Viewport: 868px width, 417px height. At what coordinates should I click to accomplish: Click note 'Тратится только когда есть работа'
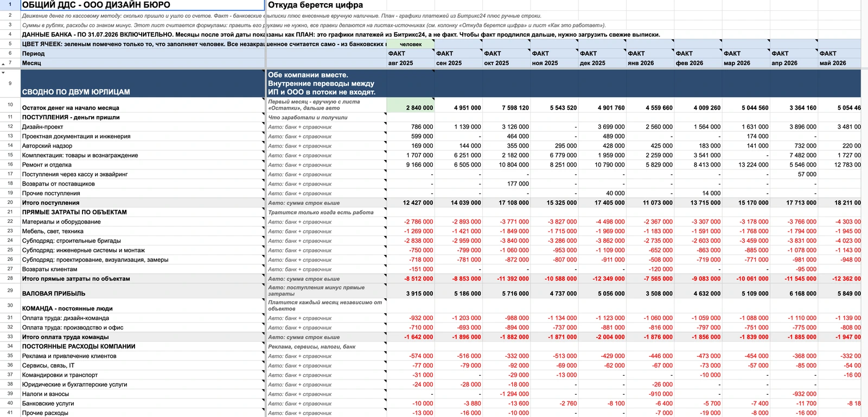point(326,212)
